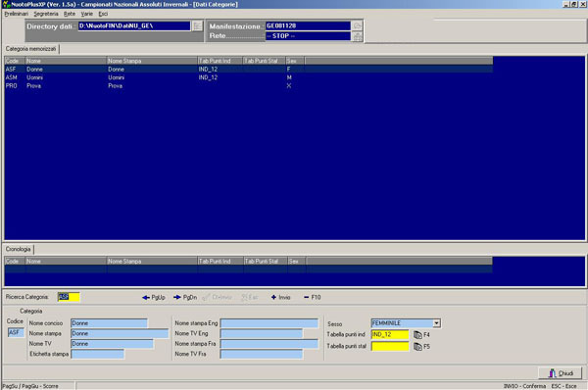Open the Varie menu
The image size is (588, 390).
[x=87, y=14]
